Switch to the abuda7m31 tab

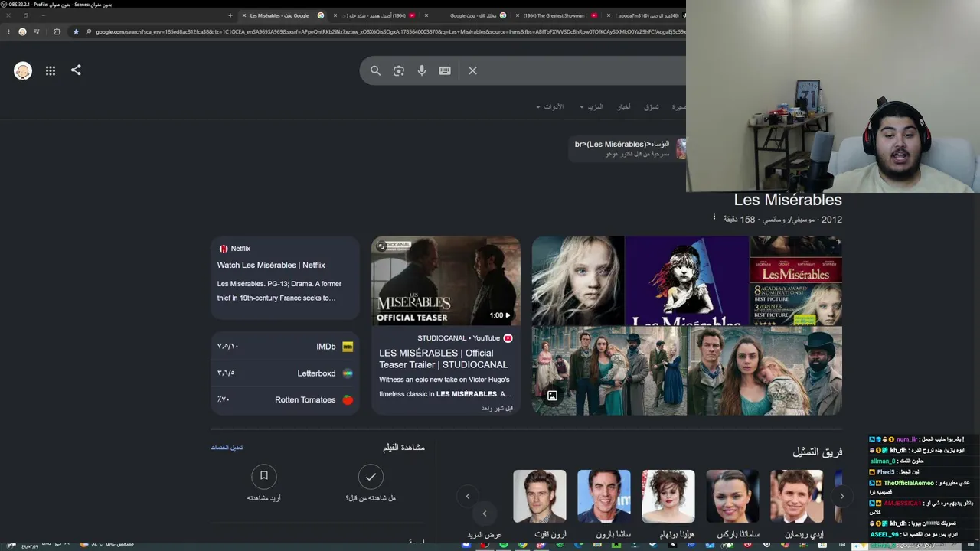click(645, 15)
